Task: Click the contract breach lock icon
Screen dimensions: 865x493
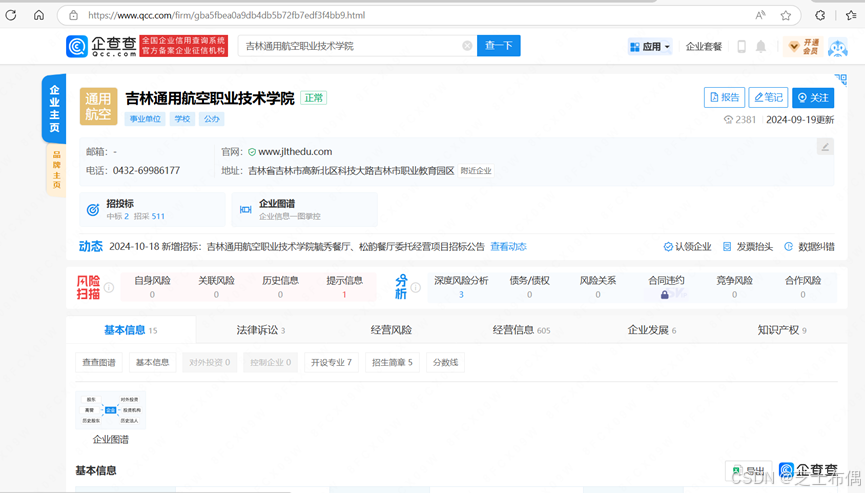Action: (x=665, y=295)
